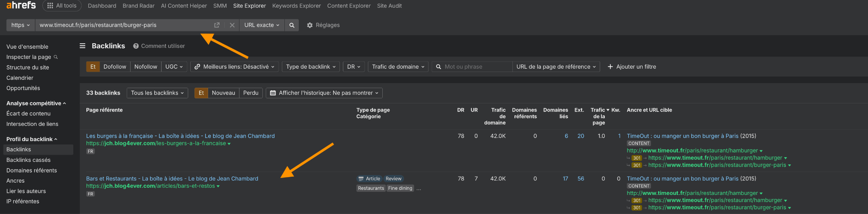This screenshot has height=214, width=868.
Task: Open the https protocol dropdown
Action: 20,25
